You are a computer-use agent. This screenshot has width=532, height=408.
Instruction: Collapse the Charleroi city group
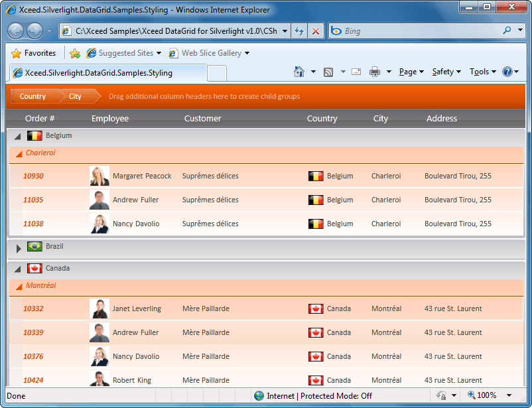click(19, 154)
